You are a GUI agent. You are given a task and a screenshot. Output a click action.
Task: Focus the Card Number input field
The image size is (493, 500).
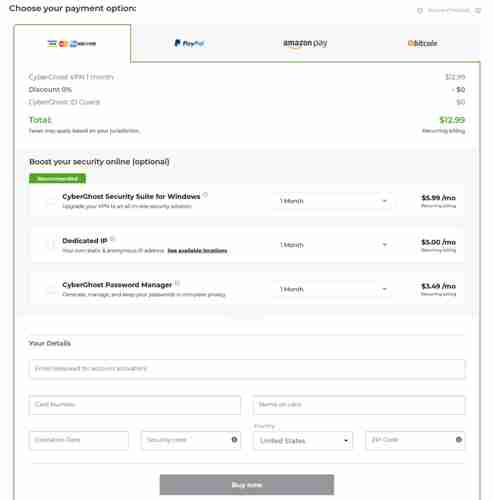click(135, 405)
